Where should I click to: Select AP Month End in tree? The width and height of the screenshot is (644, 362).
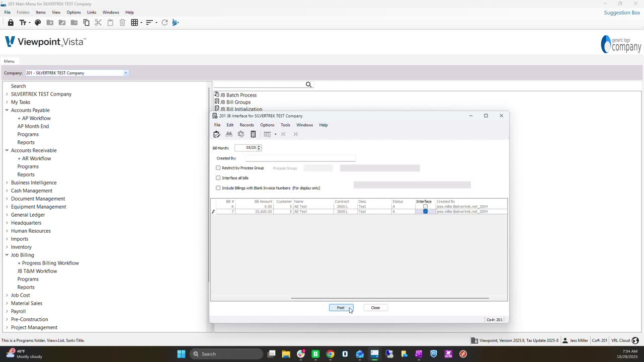pyautogui.click(x=33, y=126)
